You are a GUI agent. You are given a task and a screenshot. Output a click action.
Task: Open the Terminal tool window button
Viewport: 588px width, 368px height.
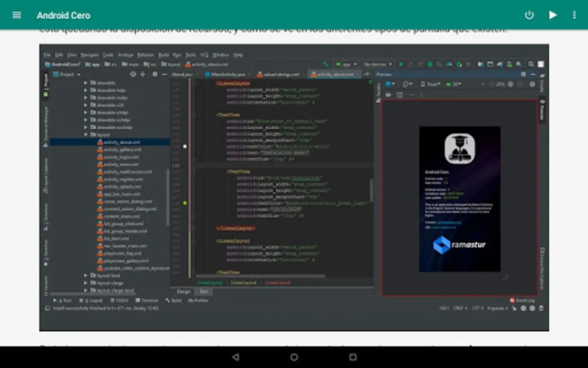point(147,301)
